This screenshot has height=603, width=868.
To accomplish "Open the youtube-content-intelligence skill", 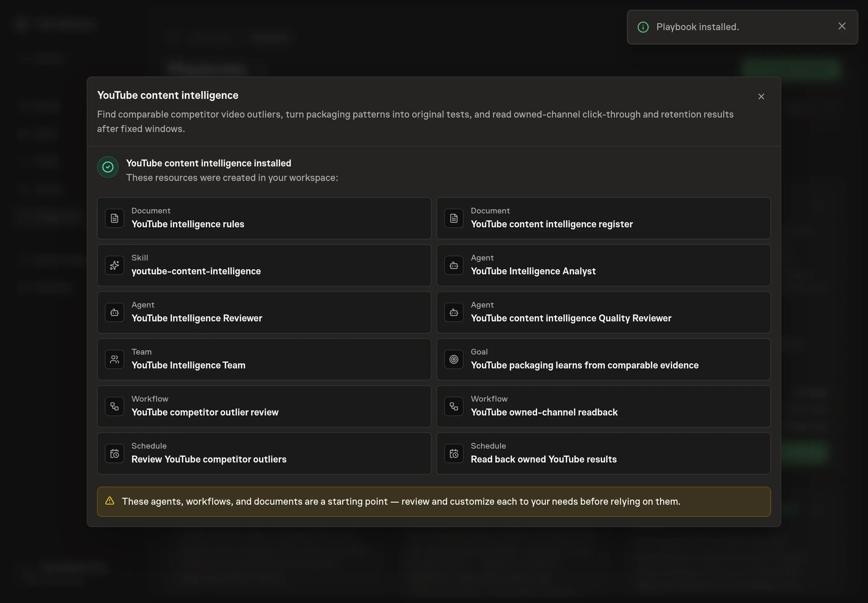I will [264, 265].
